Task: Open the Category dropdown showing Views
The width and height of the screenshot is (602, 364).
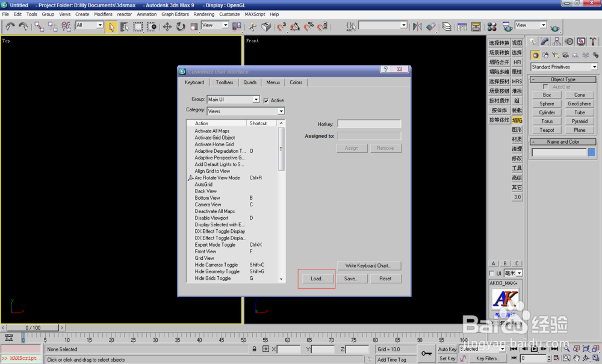Action: pyautogui.click(x=246, y=111)
